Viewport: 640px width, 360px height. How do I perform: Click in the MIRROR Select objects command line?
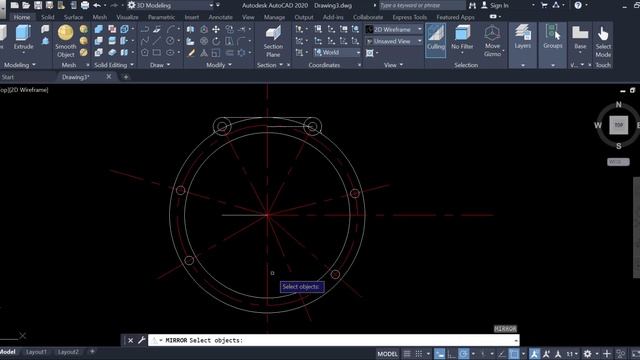(334, 340)
